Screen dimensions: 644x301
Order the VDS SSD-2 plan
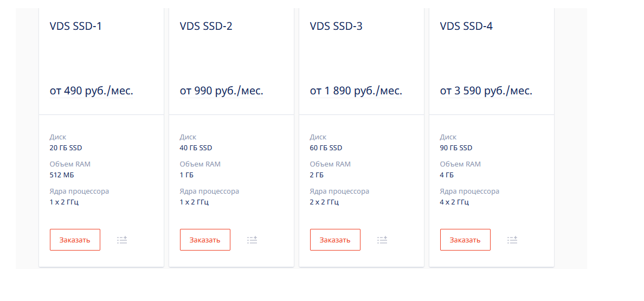(x=205, y=240)
